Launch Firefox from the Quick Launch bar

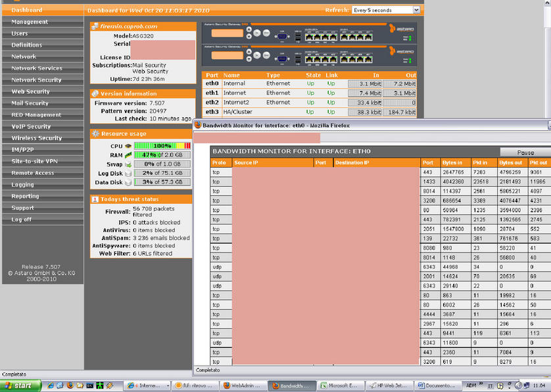click(70, 385)
